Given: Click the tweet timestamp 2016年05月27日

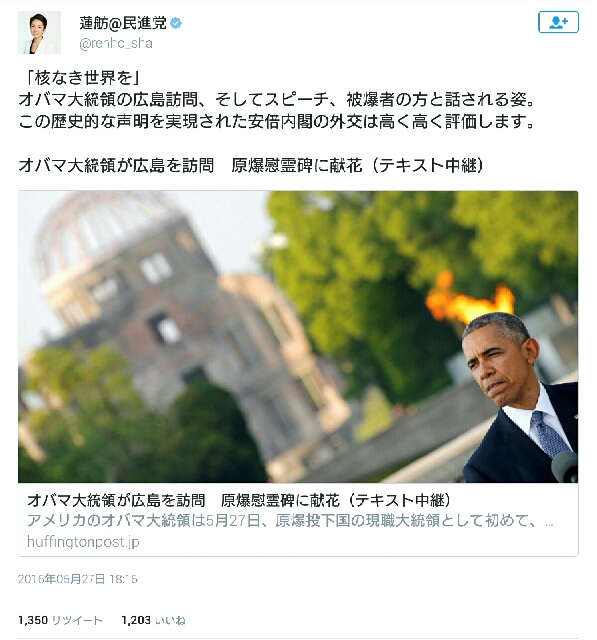Looking at the screenshot, I should (78, 579).
